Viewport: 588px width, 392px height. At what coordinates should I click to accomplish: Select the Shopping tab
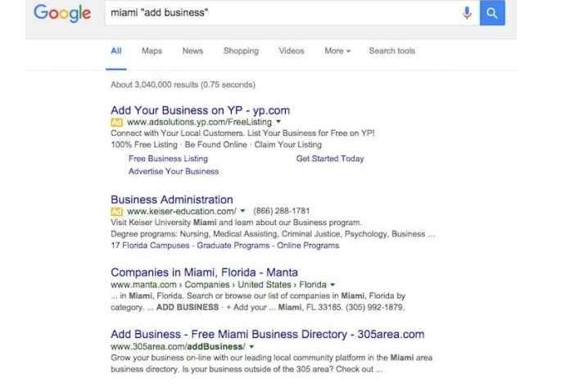click(x=241, y=51)
